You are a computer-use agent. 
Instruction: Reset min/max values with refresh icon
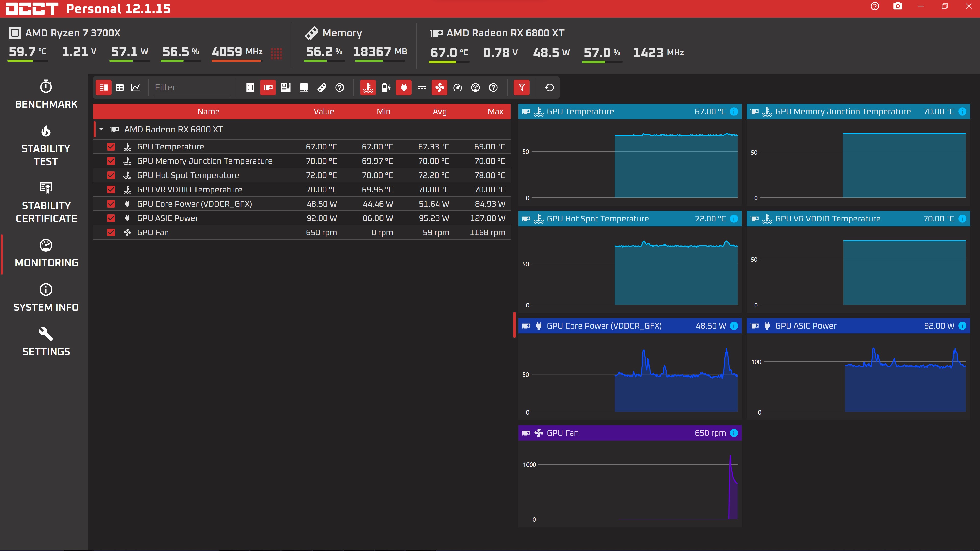[549, 87]
